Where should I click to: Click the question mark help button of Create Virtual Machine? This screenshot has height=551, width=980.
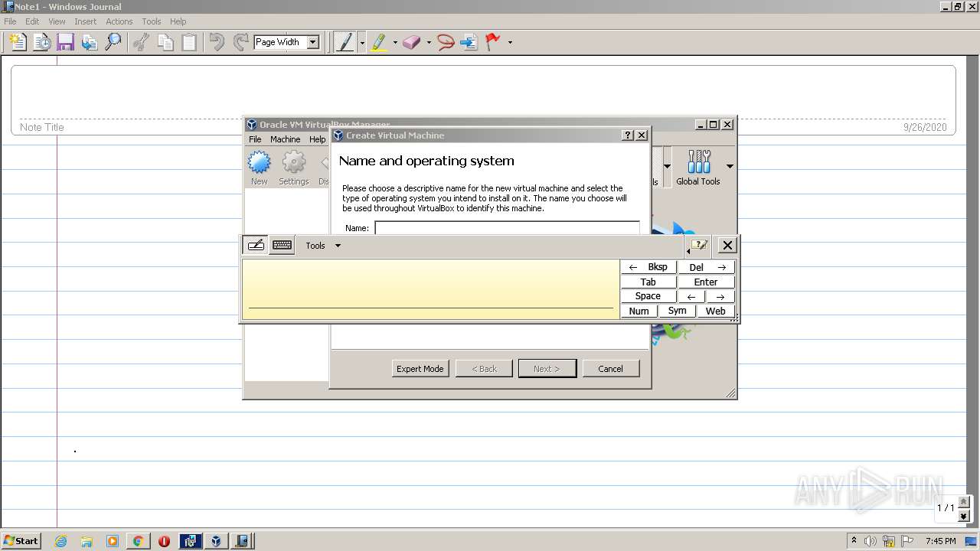[x=628, y=135]
